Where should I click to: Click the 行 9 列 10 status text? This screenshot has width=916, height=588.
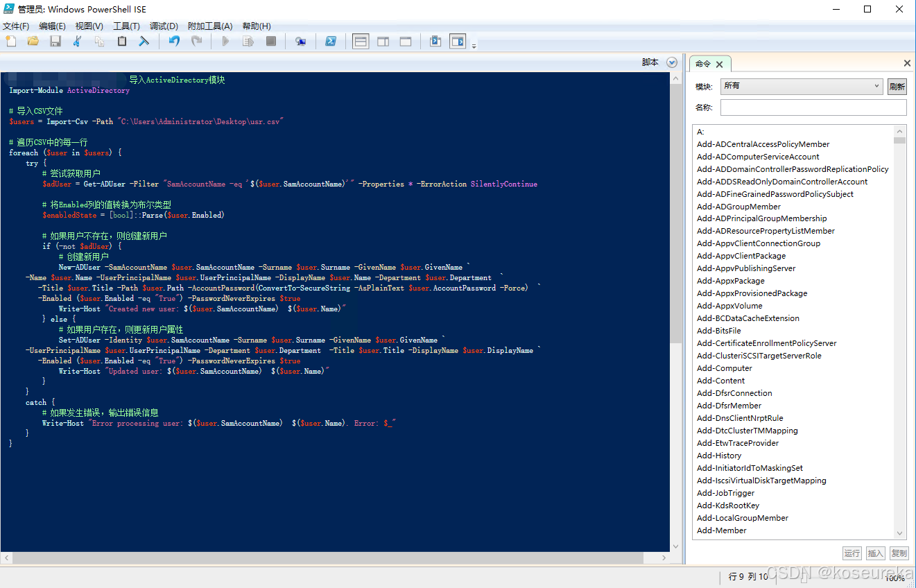748,576
